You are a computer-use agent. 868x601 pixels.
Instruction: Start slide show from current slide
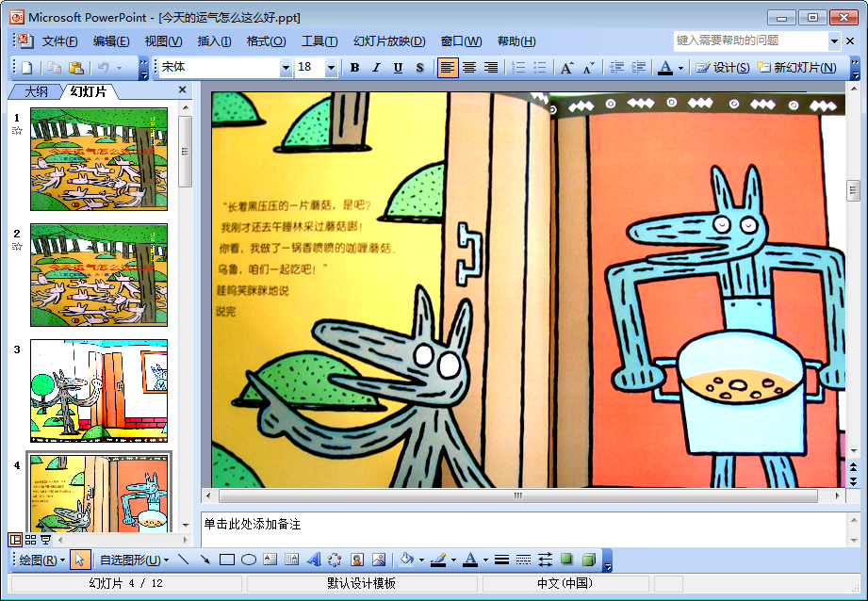pos(46,540)
